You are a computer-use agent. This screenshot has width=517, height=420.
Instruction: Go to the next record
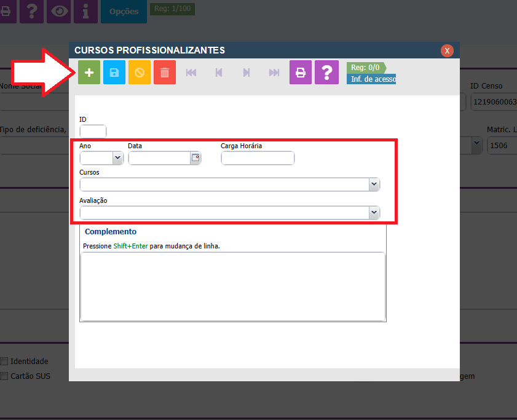coord(246,73)
